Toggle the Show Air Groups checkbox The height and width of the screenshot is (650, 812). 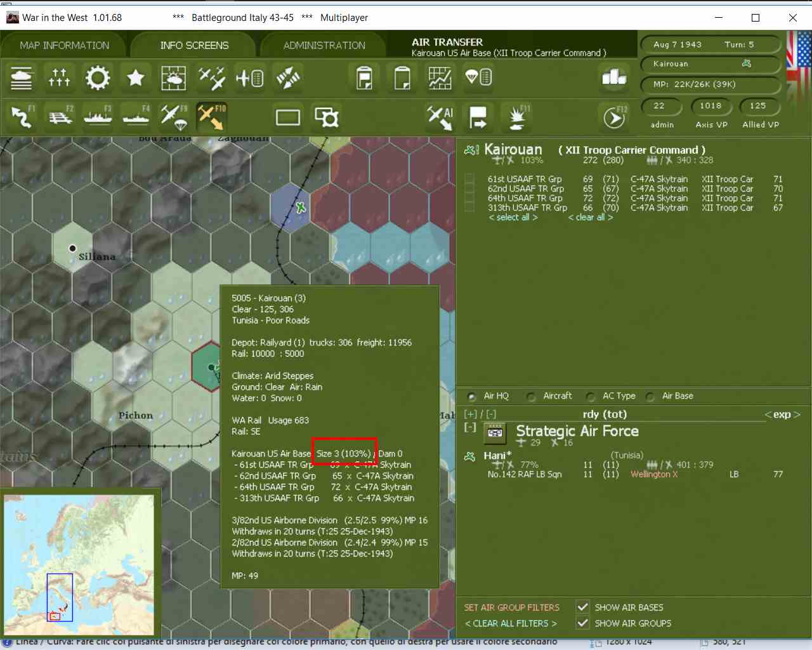(x=582, y=623)
